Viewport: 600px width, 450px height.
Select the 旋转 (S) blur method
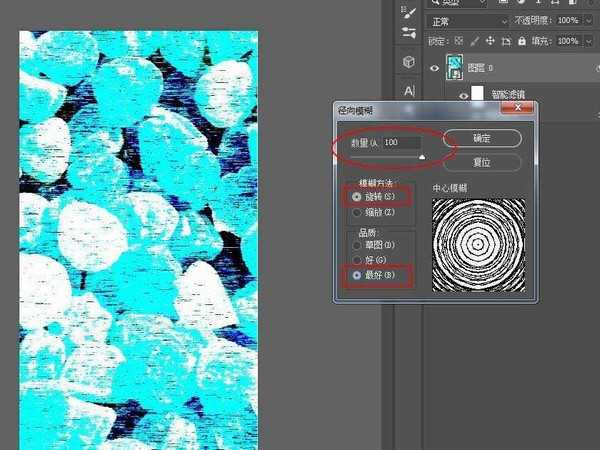pos(357,197)
